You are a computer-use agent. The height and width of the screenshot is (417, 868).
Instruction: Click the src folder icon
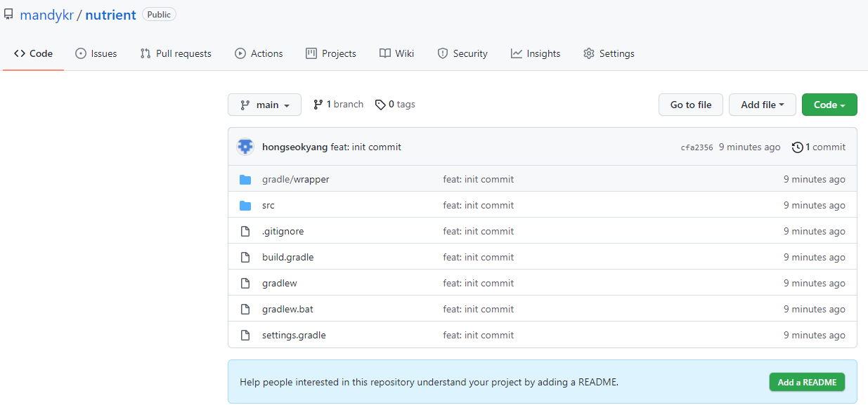(245, 206)
